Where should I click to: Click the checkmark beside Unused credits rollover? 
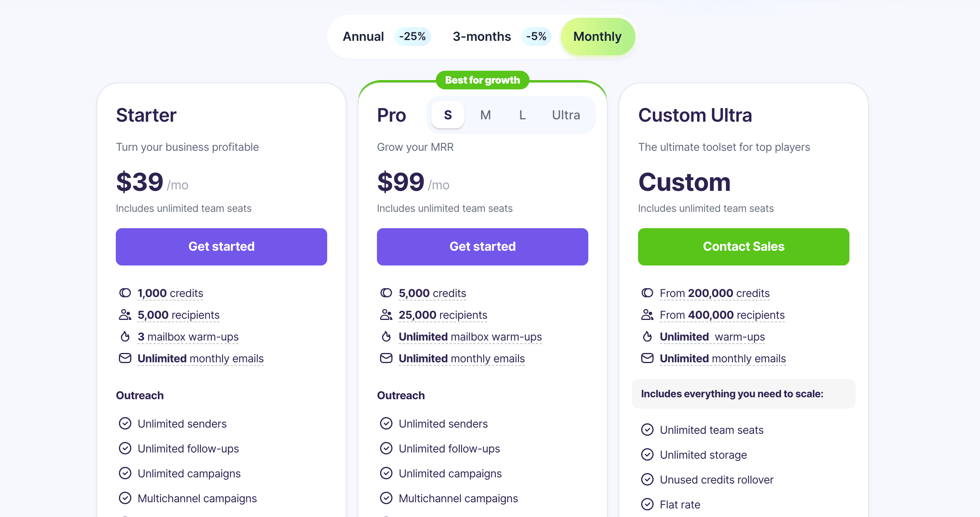[647, 479]
